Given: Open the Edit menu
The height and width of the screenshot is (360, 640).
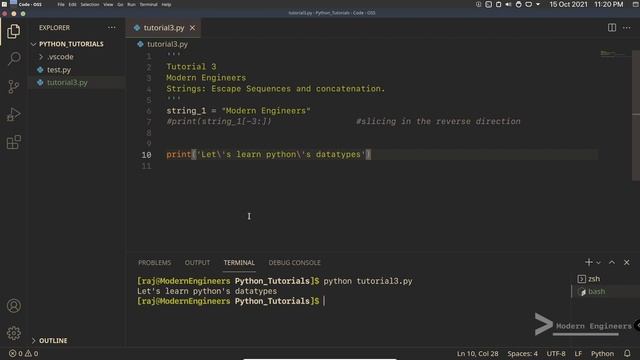Looking at the screenshot, I should [73, 4].
